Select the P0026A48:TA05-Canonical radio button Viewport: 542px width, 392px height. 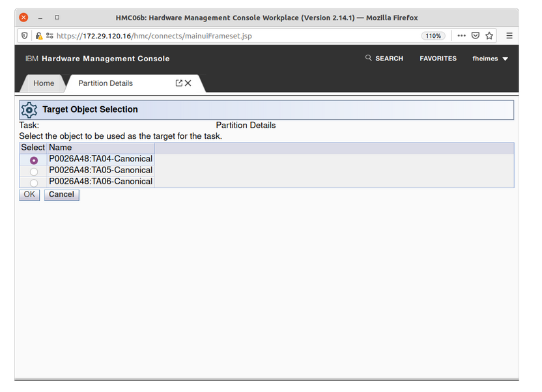coord(34,172)
